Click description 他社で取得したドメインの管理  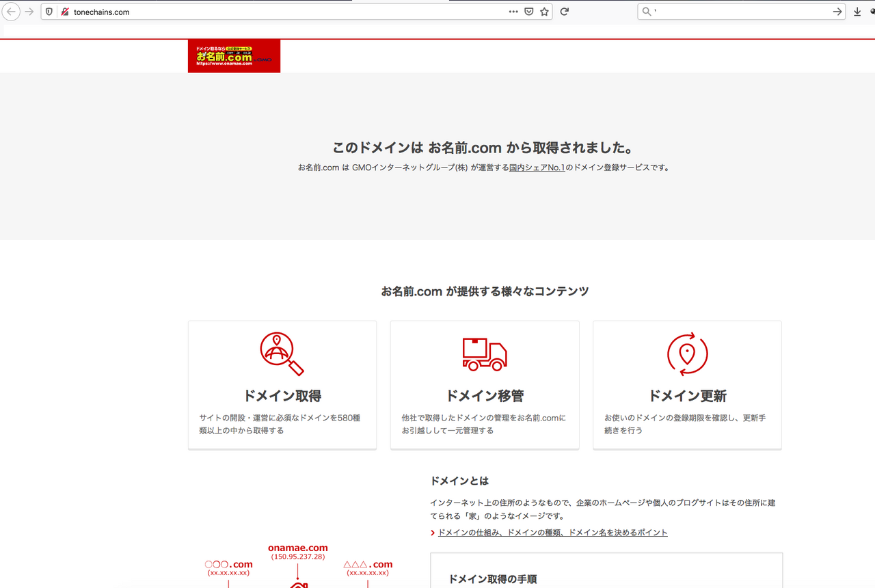coord(484,424)
